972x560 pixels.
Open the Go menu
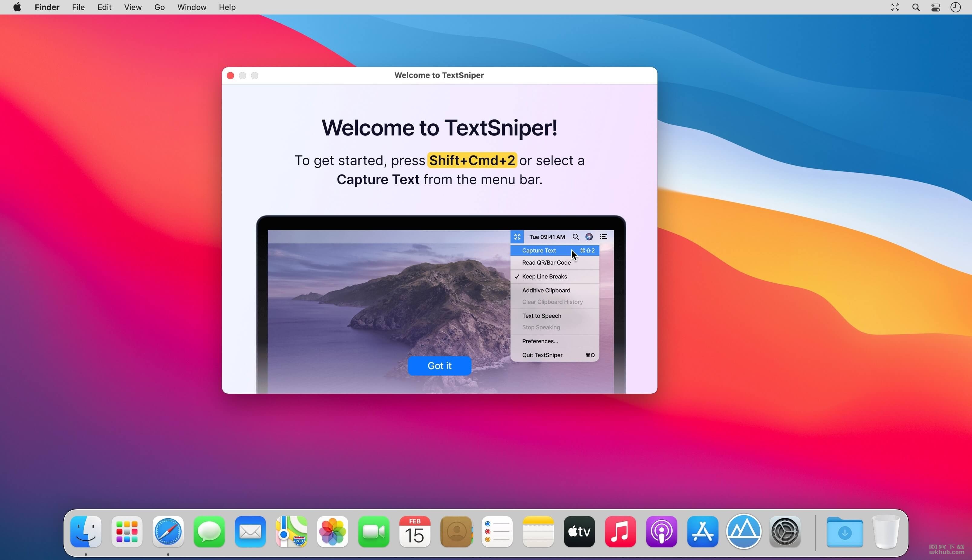pos(160,7)
